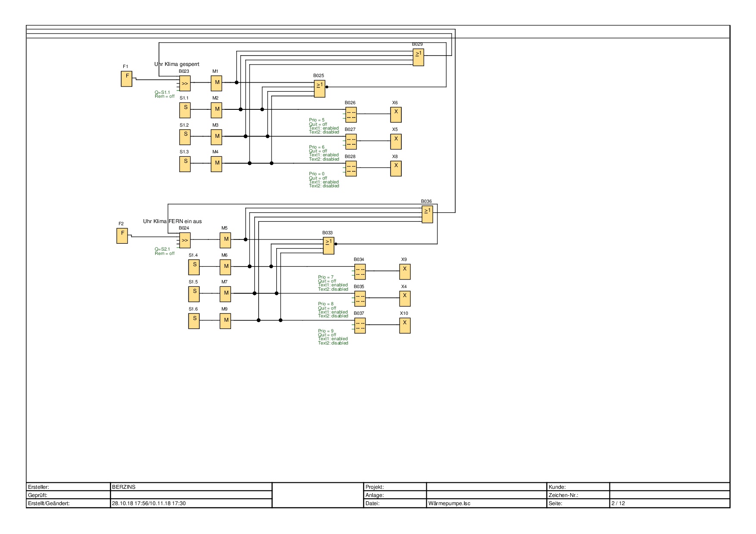Click the 'Prio = 9' parameter line
Image resolution: width=756 pixels, height=534 pixels.
coord(326,331)
